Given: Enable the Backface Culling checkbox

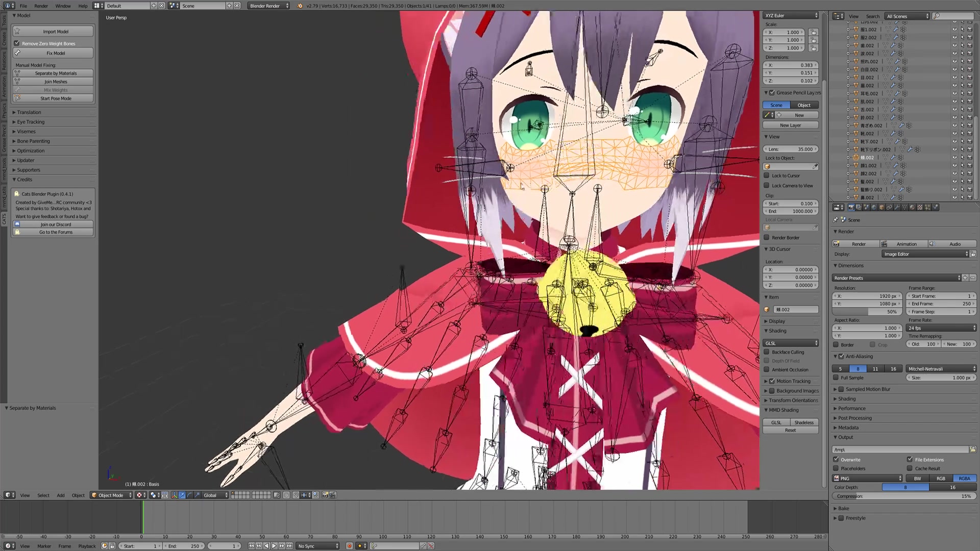Looking at the screenshot, I should pyautogui.click(x=767, y=352).
